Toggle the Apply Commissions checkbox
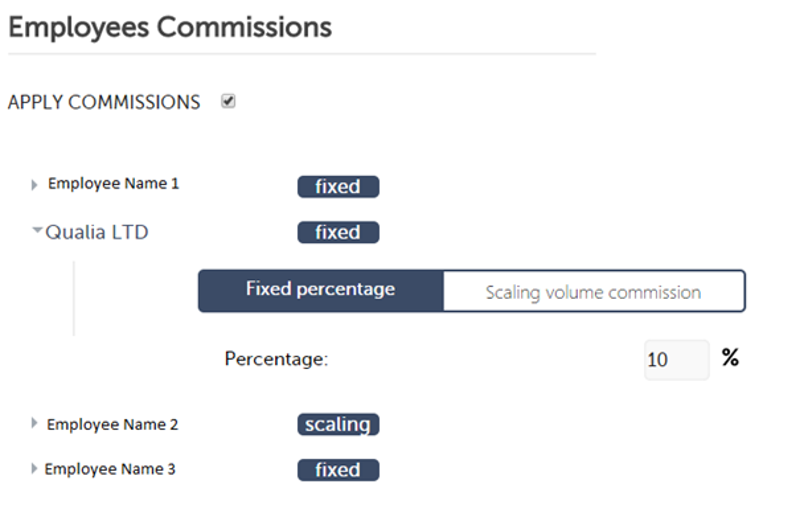The width and height of the screenshot is (800, 521). pos(228,101)
